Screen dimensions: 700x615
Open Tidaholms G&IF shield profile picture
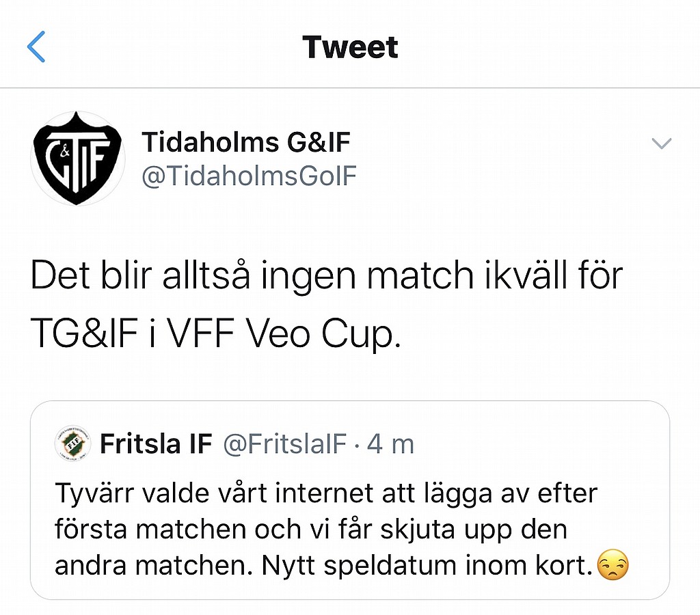pos(78,159)
